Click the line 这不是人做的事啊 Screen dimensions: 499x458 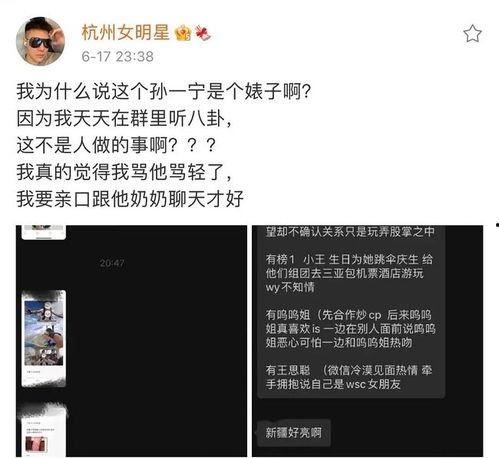point(117,145)
